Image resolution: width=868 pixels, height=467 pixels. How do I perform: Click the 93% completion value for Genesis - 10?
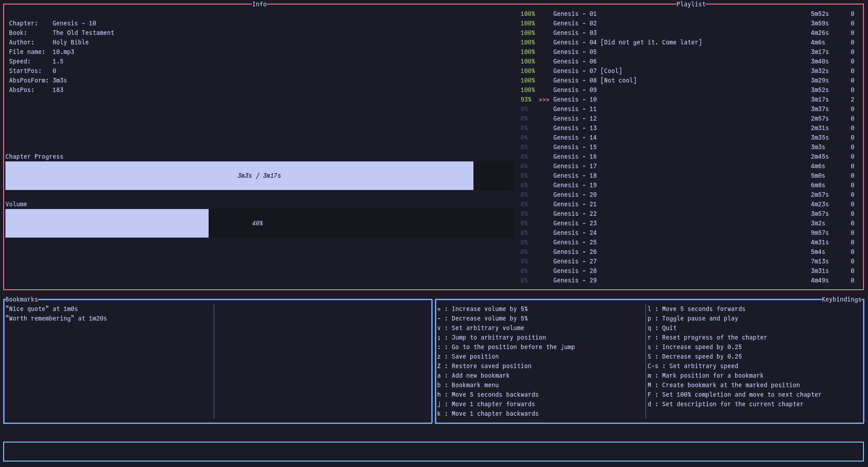point(526,99)
